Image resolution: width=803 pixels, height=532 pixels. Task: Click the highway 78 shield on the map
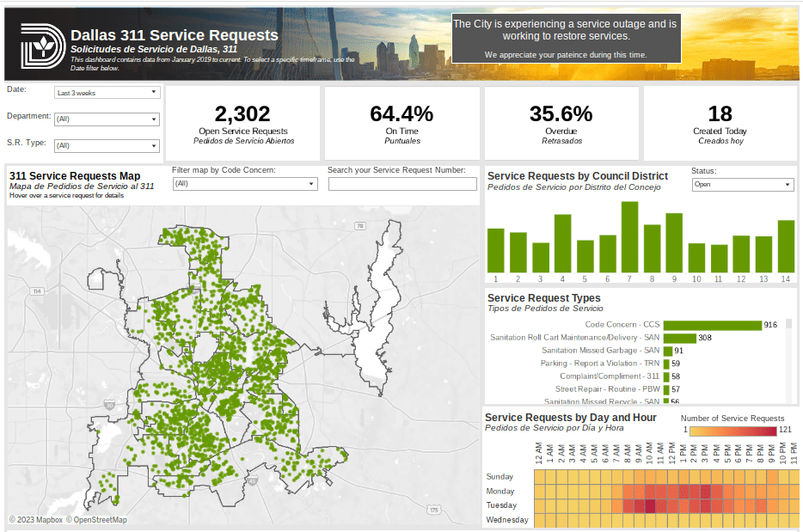pos(360,226)
